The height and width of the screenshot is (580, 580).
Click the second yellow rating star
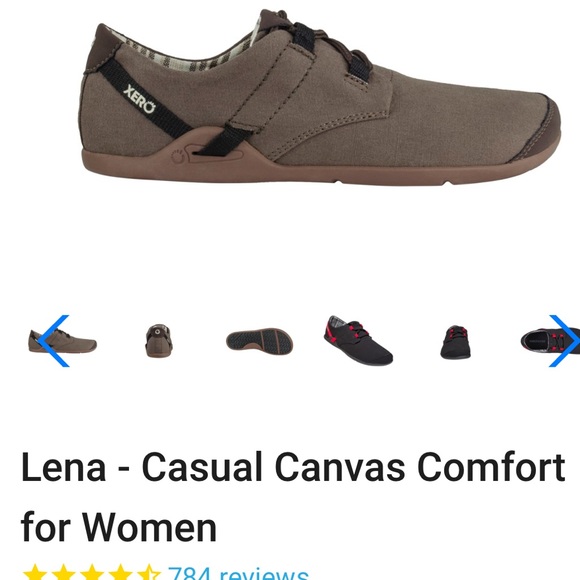[x=63, y=572]
